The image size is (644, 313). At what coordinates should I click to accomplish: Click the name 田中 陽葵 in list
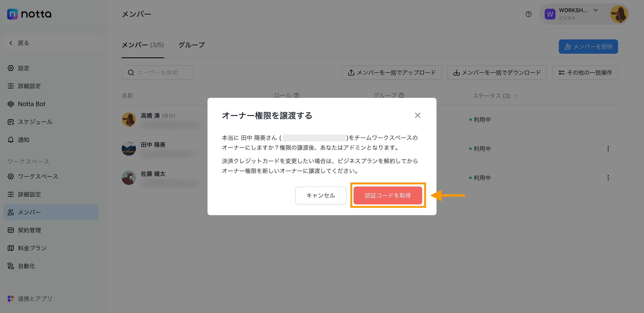click(x=153, y=145)
